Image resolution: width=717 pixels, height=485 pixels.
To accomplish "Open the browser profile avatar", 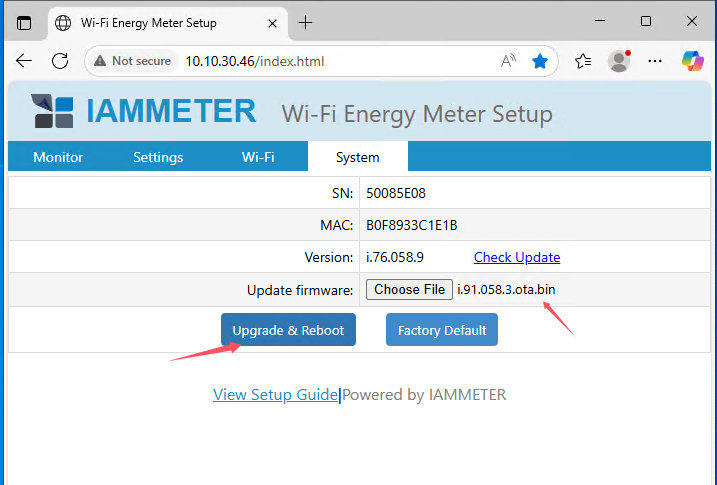I will pyautogui.click(x=620, y=61).
